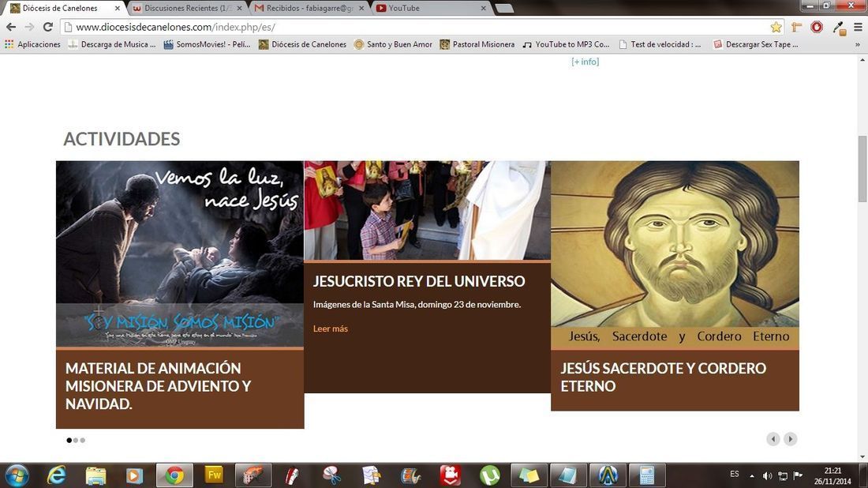Click the address bar URL field

(415, 27)
